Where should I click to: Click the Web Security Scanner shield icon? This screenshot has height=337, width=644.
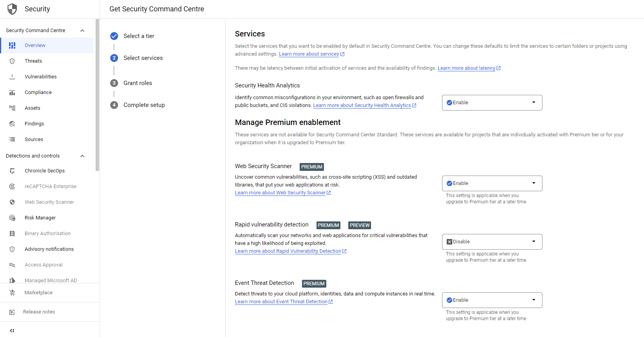[x=12, y=202]
